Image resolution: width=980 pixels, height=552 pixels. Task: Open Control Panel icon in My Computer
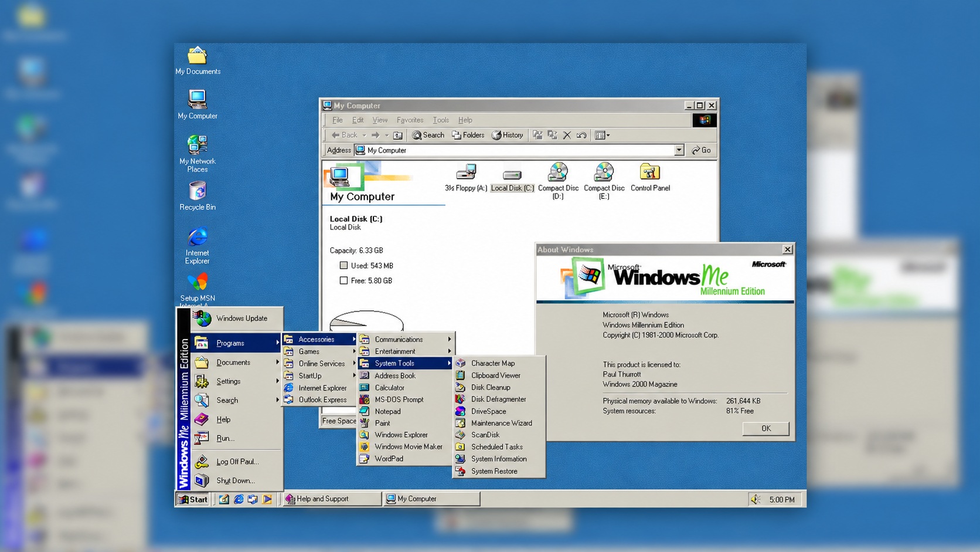point(650,178)
